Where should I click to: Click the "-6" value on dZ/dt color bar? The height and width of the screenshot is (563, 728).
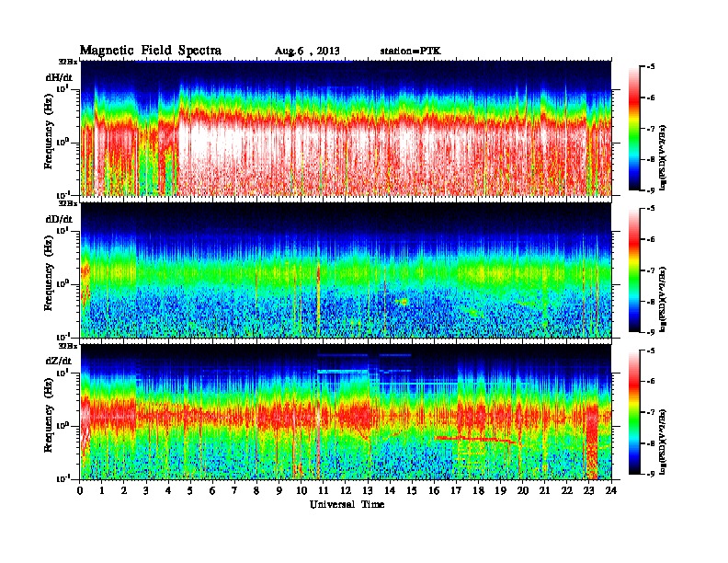tap(651, 382)
